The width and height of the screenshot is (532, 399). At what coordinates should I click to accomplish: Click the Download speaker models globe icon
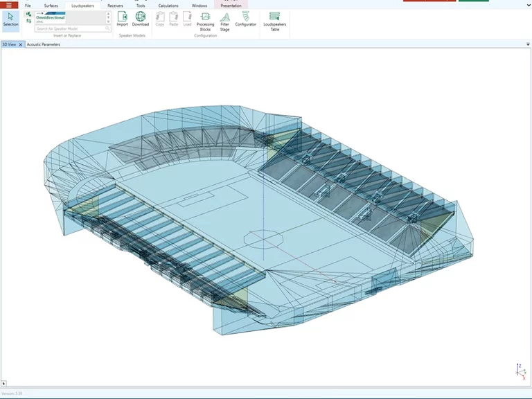point(141,19)
